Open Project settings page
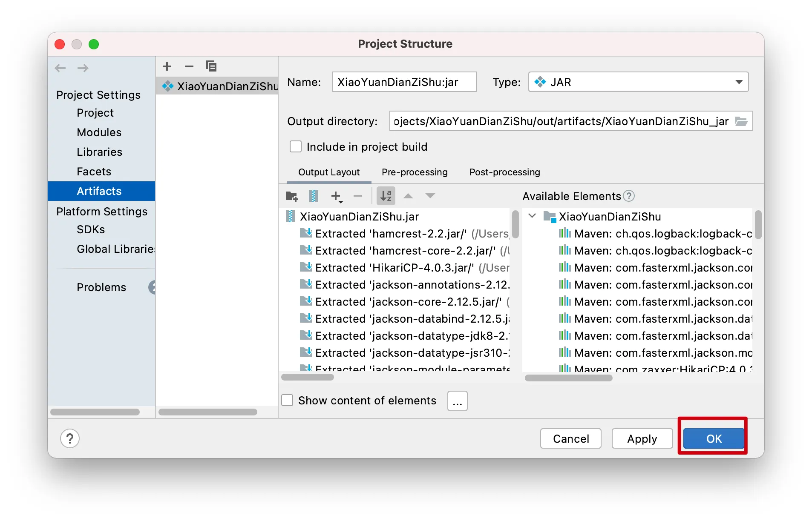The height and width of the screenshot is (521, 812). (x=95, y=113)
